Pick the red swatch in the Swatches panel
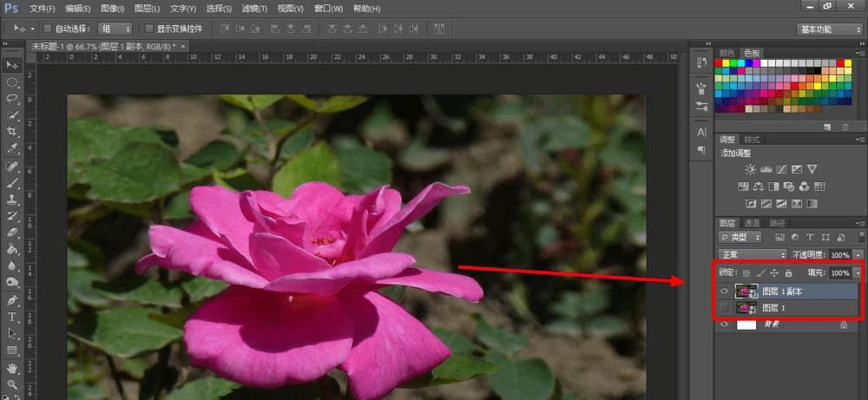Image resolution: width=868 pixels, height=400 pixels. (x=720, y=63)
